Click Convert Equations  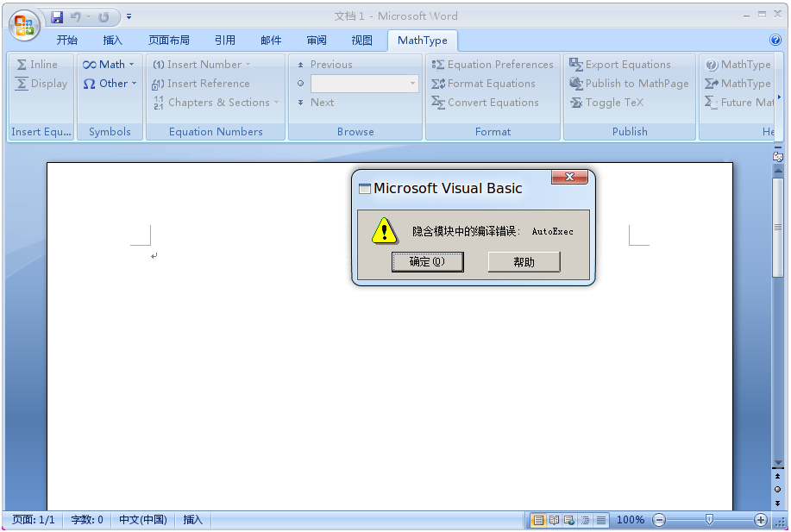(485, 103)
